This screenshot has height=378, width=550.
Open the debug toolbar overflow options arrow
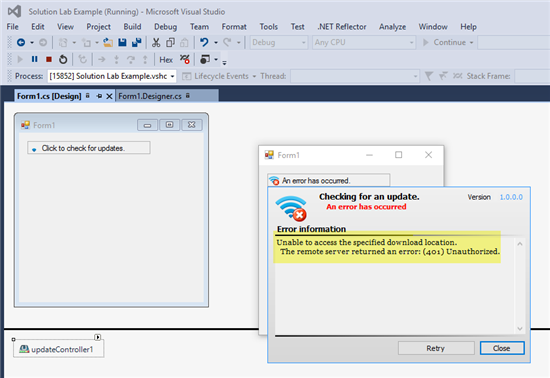point(224,62)
